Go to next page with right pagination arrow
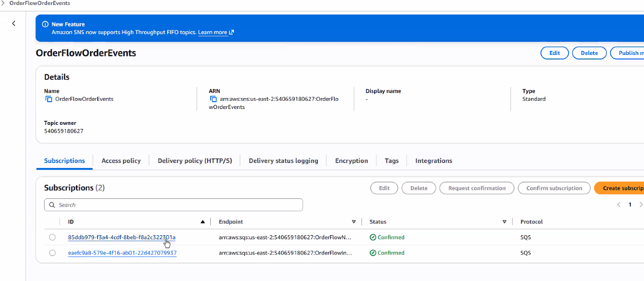Viewport: 644px width, 281px height. coord(641,205)
